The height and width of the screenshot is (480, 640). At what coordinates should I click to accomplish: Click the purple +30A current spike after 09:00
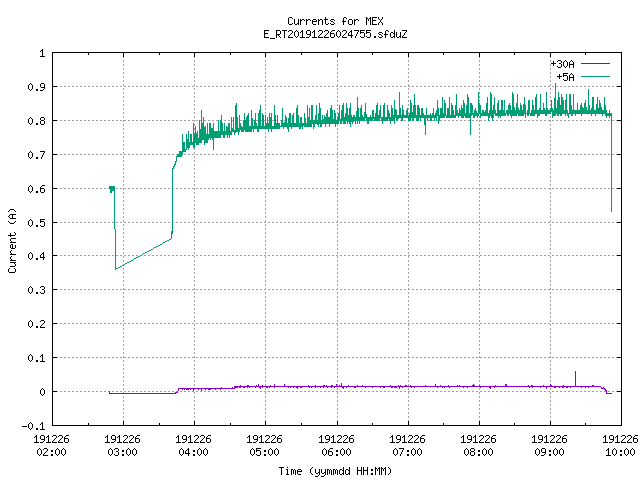pyautogui.click(x=576, y=378)
